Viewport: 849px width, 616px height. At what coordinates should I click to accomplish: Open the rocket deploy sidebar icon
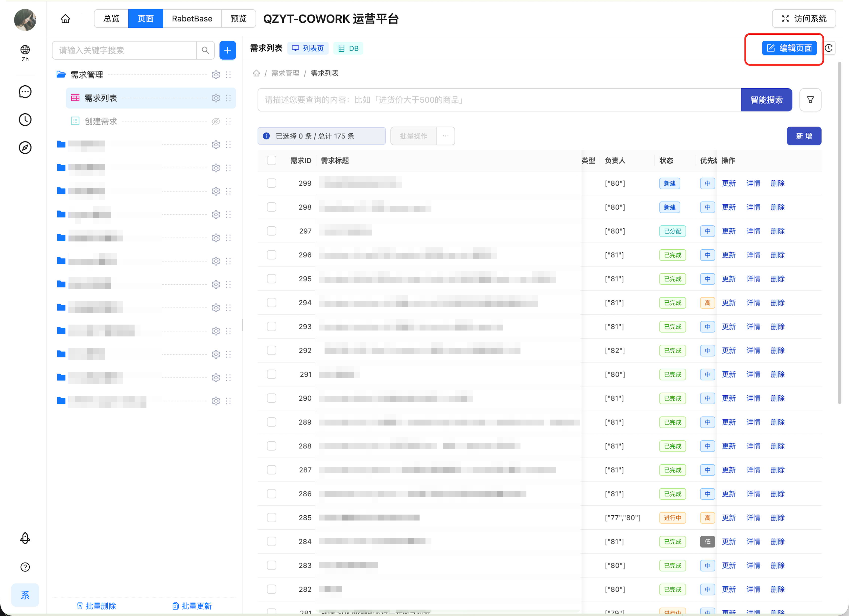(x=25, y=538)
